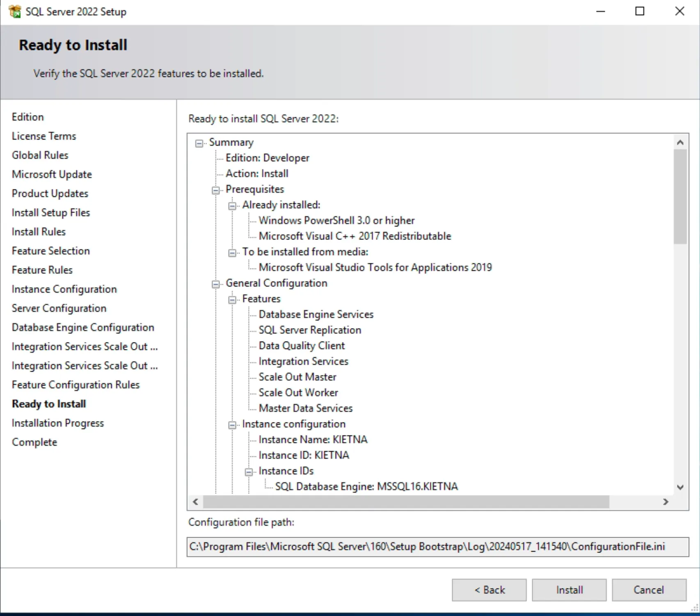Select License Terms step
The height and width of the screenshot is (616, 700).
pyautogui.click(x=44, y=136)
